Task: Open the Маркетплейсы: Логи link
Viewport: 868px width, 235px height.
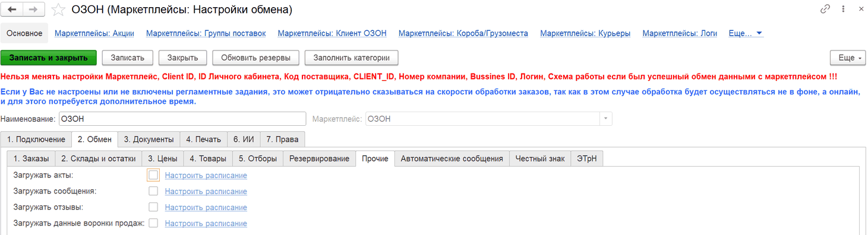Action: tap(680, 33)
